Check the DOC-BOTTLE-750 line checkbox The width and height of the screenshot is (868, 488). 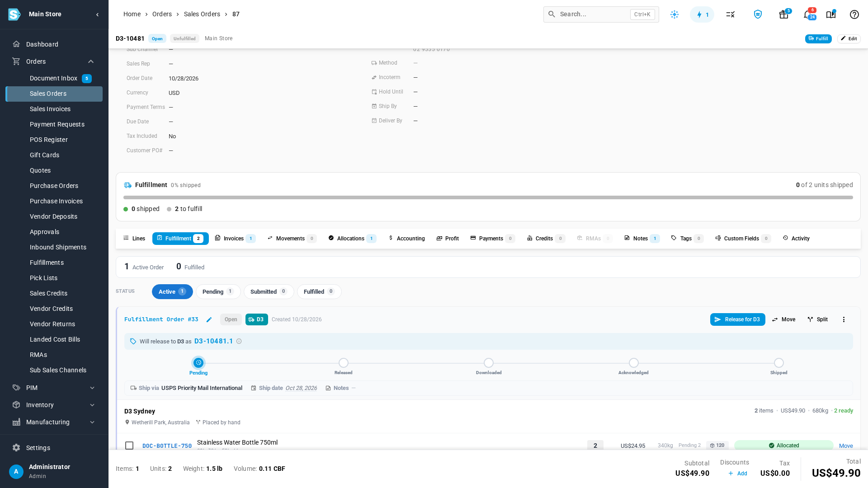coord(129,446)
